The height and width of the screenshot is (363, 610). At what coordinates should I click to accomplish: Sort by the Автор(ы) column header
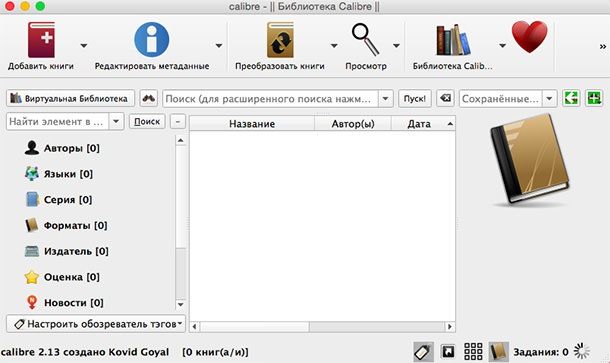[353, 124]
